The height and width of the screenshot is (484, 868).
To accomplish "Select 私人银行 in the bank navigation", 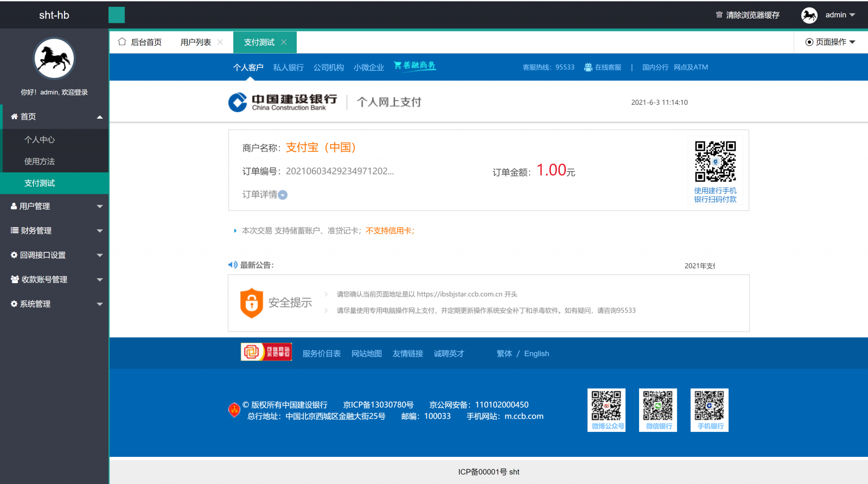I will click(288, 67).
